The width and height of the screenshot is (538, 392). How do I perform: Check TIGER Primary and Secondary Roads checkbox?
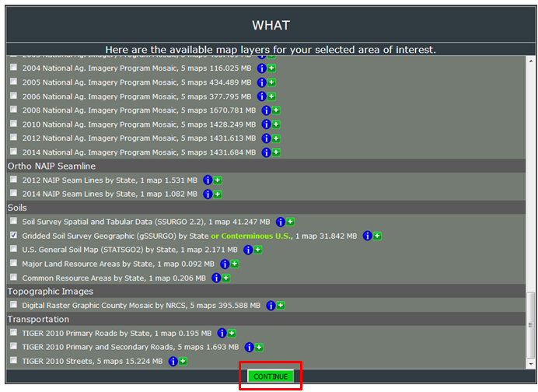pos(13,346)
